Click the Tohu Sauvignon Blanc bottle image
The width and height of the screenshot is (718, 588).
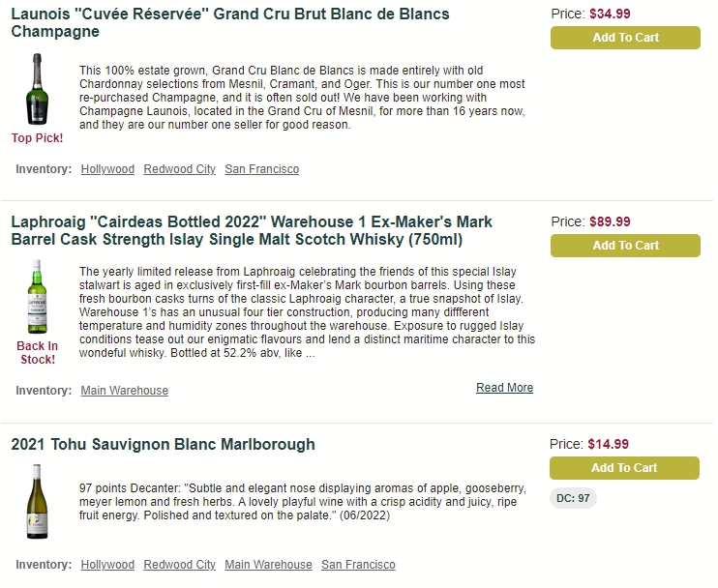pos(37,501)
